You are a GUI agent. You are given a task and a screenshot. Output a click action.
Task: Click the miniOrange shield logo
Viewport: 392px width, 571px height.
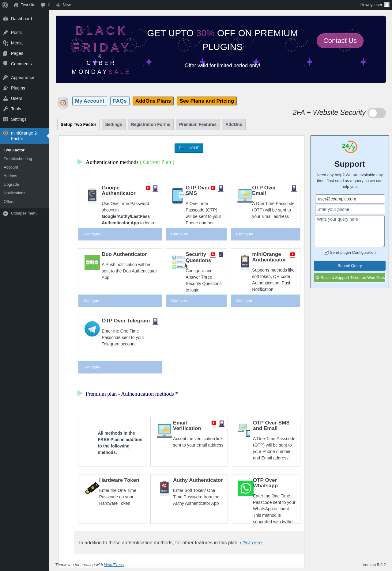coord(63,103)
